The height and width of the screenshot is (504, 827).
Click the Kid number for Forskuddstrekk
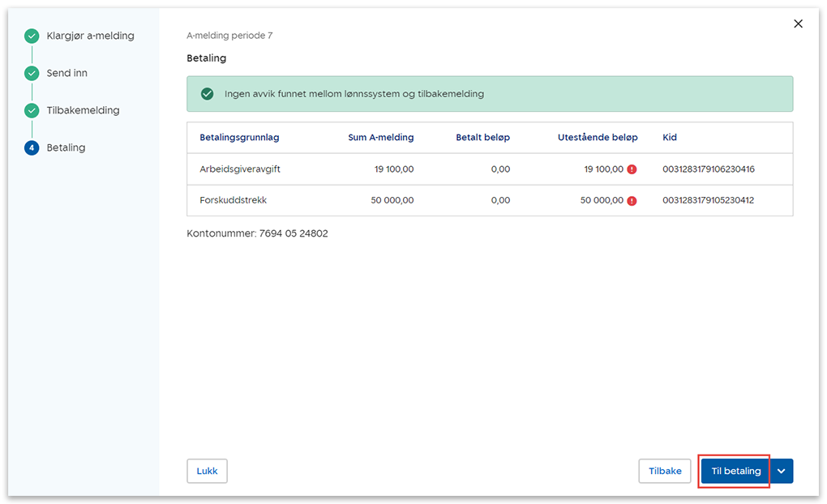[708, 200]
